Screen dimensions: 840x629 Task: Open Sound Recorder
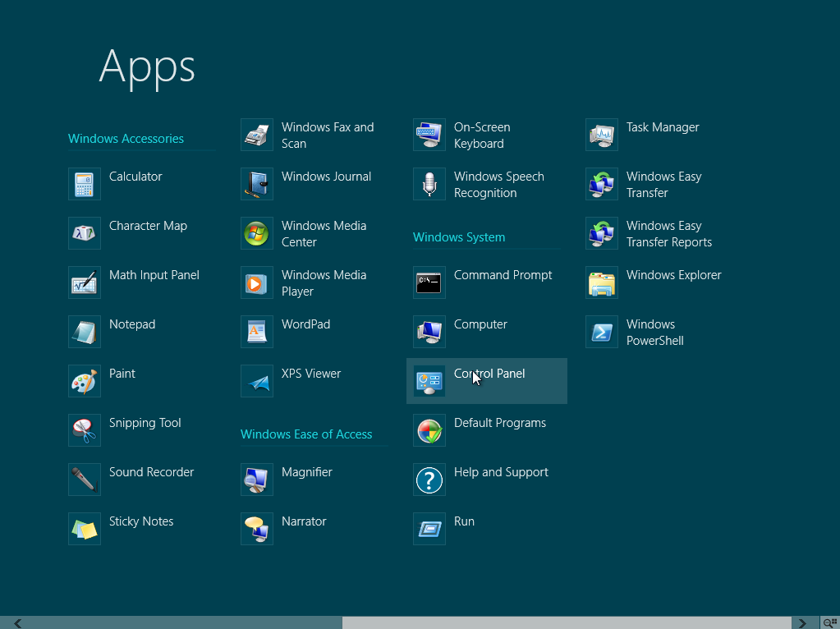coord(131,480)
